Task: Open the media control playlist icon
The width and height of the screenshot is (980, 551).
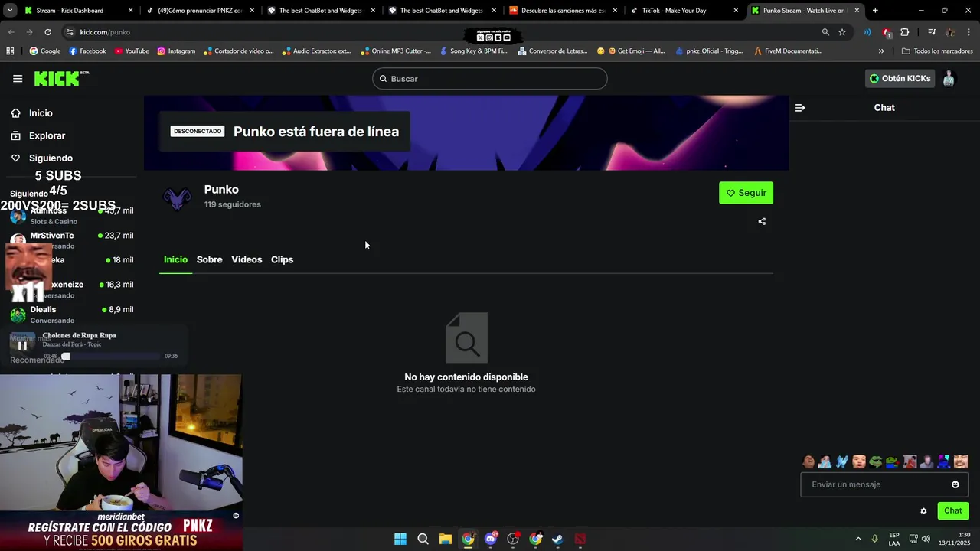Action: tap(932, 32)
